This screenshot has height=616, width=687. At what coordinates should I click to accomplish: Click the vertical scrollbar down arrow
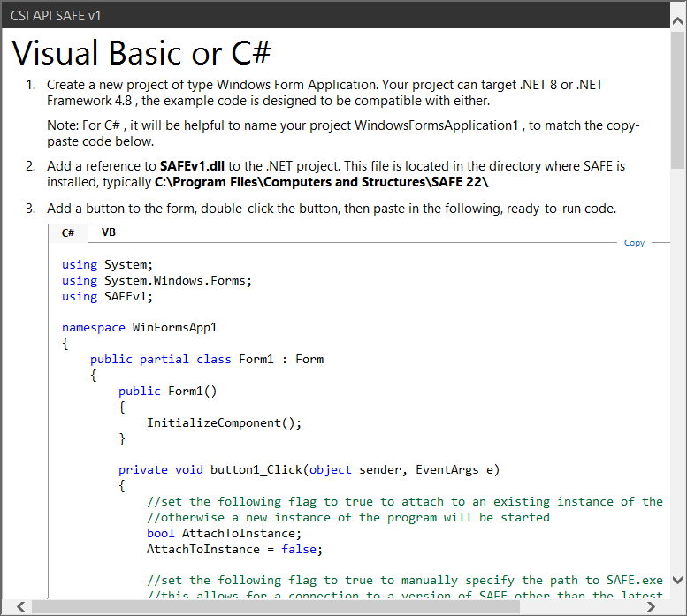click(x=677, y=580)
